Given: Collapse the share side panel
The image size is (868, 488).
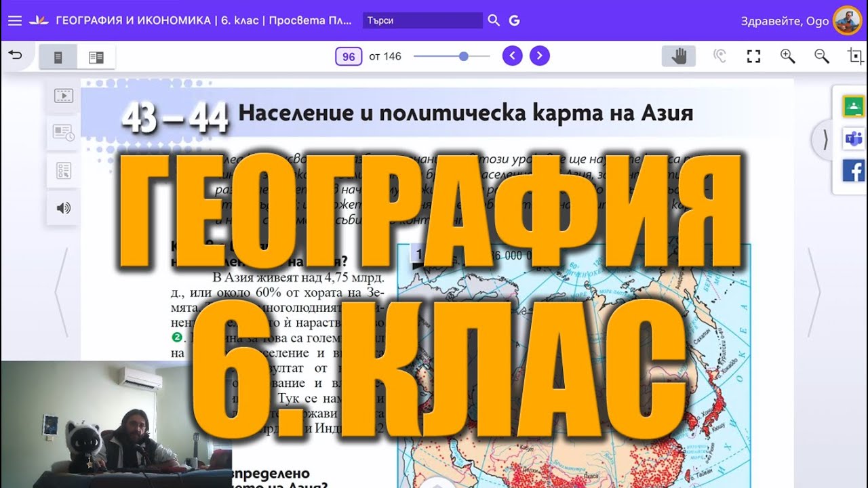Looking at the screenshot, I should (x=823, y=140).
